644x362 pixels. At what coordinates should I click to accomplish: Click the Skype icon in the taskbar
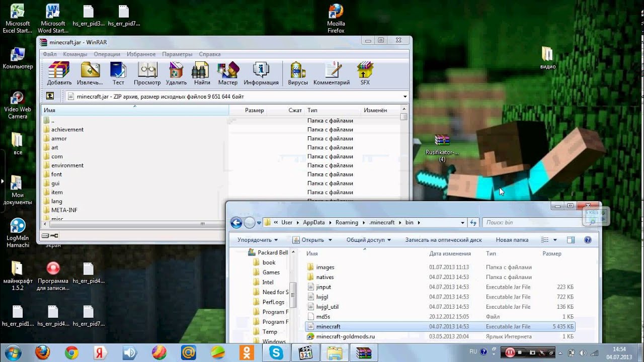[276, 353]
